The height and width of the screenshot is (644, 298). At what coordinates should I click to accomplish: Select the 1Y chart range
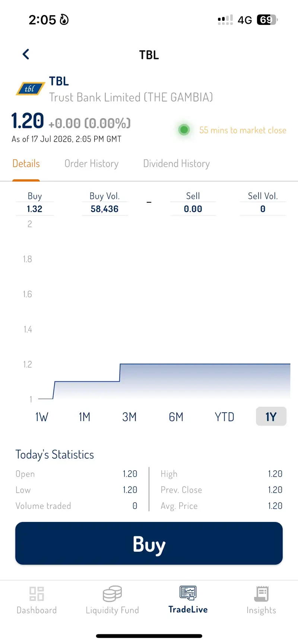tap(271, 416)
